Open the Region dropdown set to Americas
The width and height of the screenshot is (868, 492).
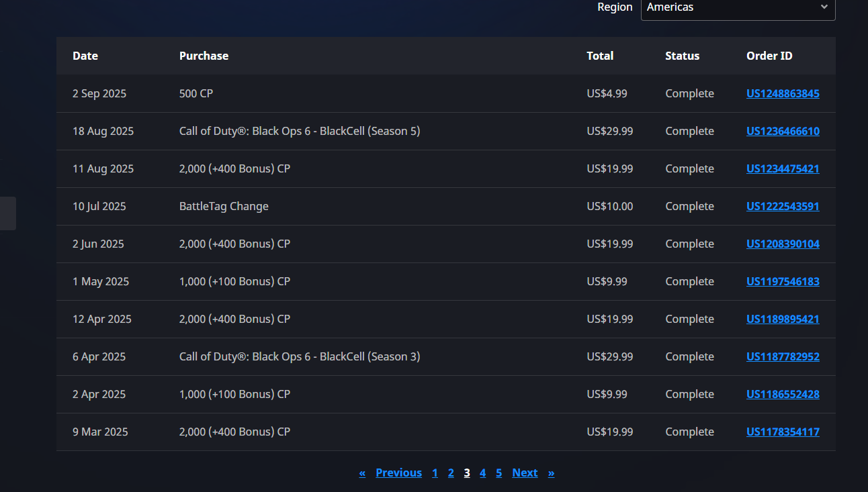pyautogui.click(x=738, y=7)
